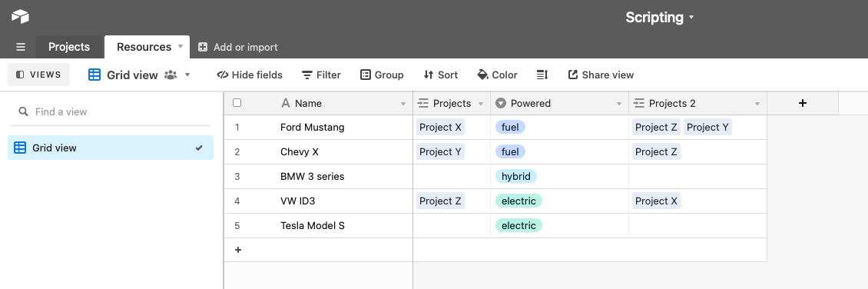Open the Filter options
Image resolution: width=868 pixels, height=289 pixels.
pyautogui.click(x=321, y=75)
